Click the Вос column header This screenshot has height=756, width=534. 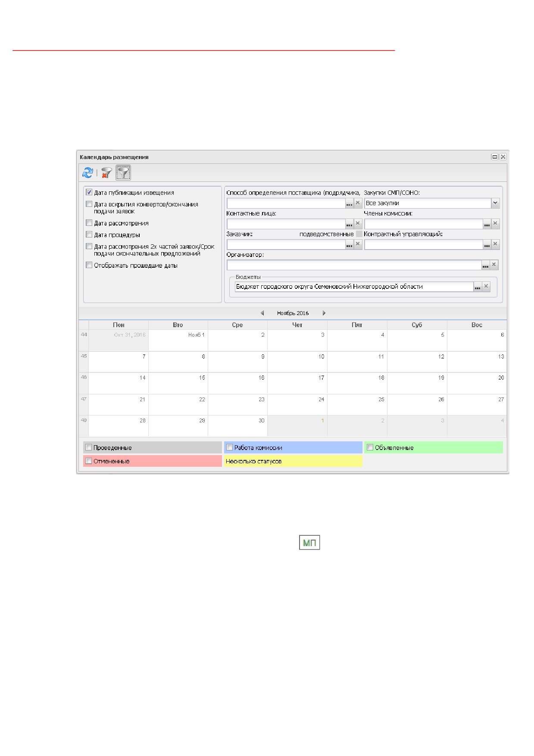[477, 325]
